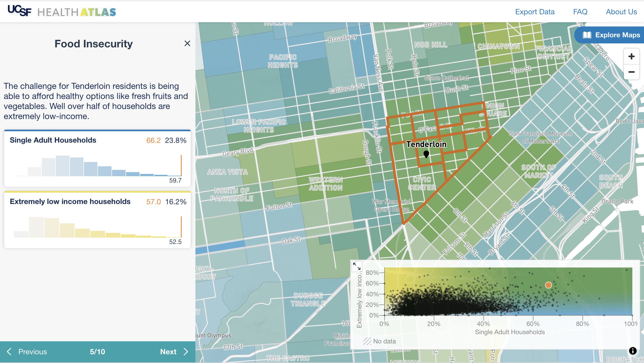Click the 66.2 value for Single Adult Households

(x=154, y=140)
